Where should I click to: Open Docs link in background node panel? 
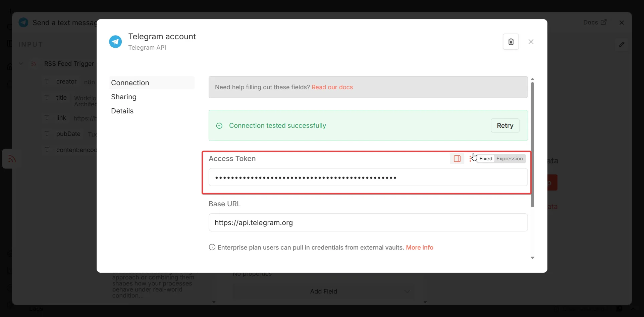click(x=595, y=22)
